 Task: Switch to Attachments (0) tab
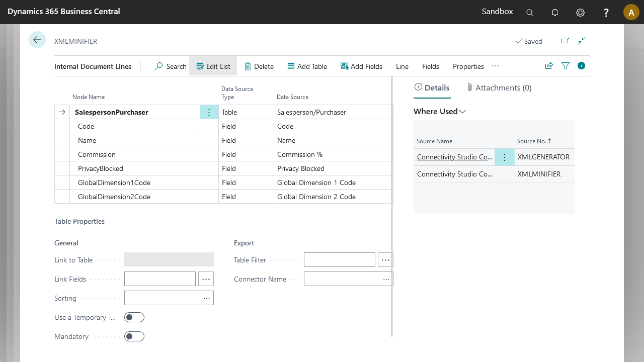pyautogui.click(x=499, y=87)
